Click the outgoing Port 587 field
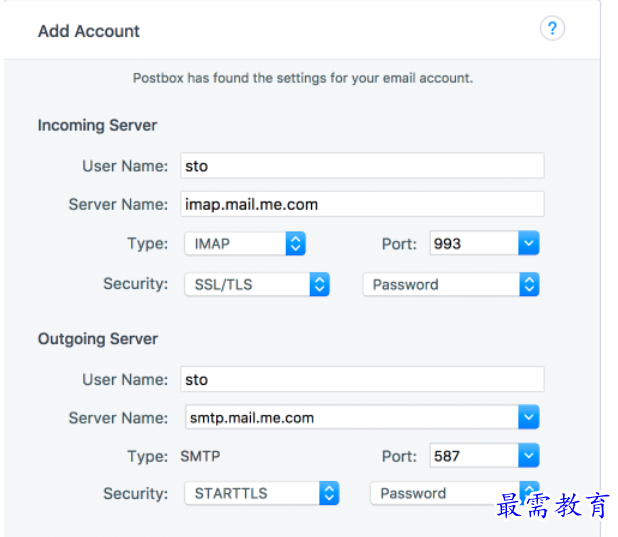 [475, 456]
